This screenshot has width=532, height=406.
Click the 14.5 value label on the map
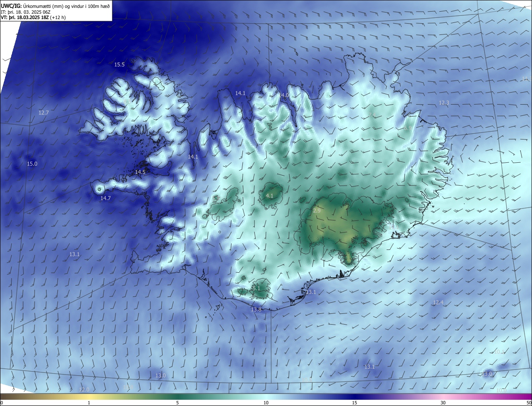(x=140, y=172)
